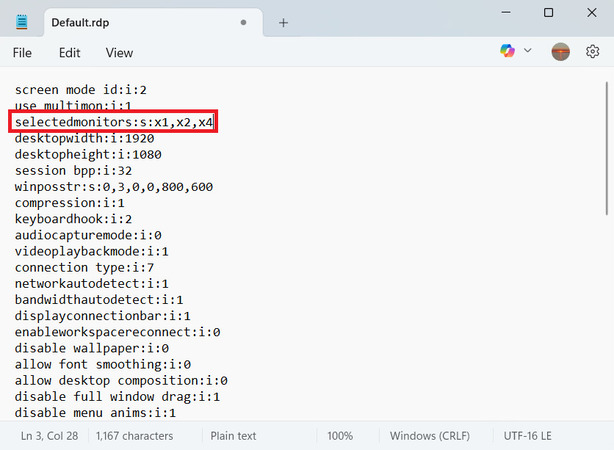Viewport: 614px width, 450px height.
Task: Click the session bpp:i:32 line
Action: tap(73, 171)
